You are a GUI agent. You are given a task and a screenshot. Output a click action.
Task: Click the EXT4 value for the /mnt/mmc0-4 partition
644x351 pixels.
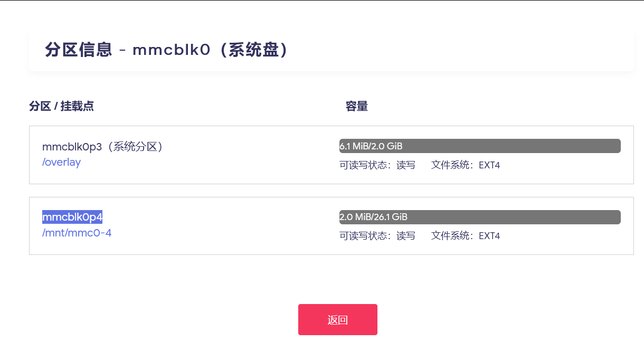point(489,236)
